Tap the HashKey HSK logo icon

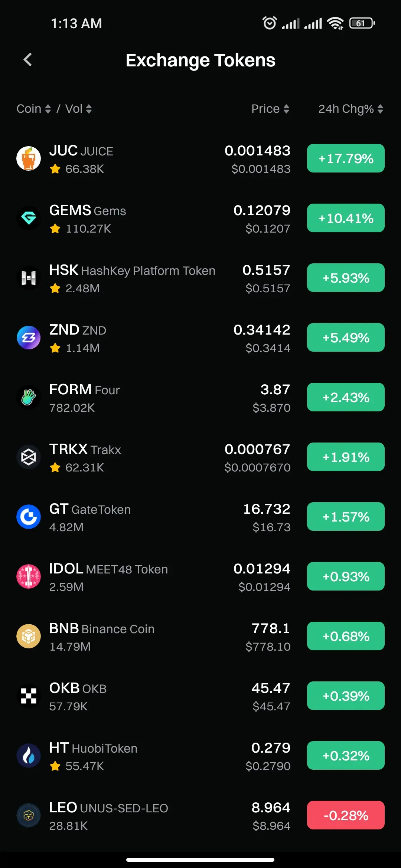click(x=29, y=278)
